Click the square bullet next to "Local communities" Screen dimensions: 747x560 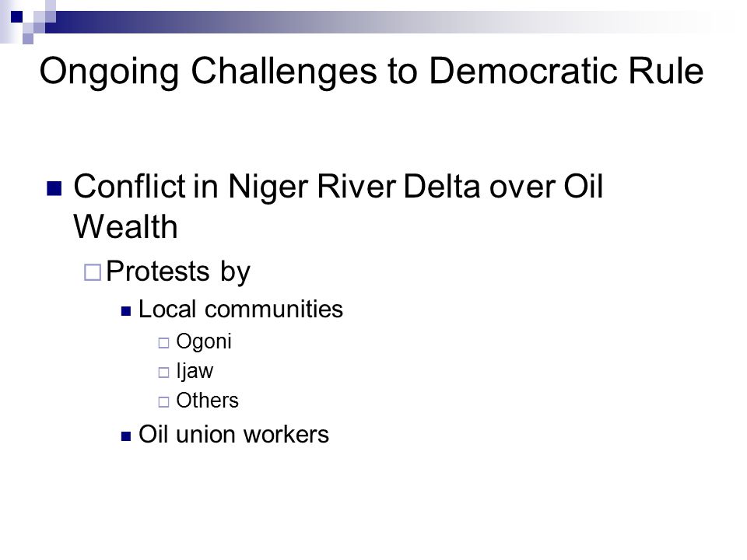click(126, 311)
